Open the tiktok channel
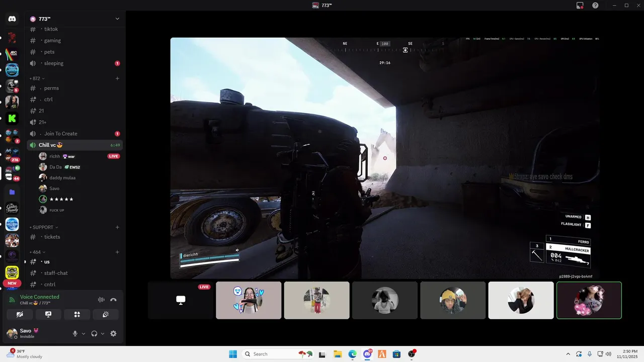Screen dimensions: 644x362 (74, 29)
